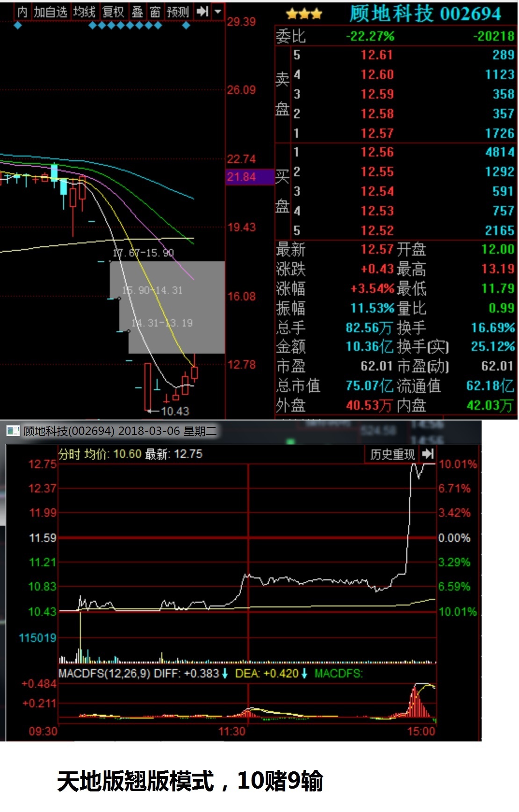Viewport: 519px width, 812px height.
Task: Expand the K-line toolbar dropdown arrow
Action: (x=218, y=12)
